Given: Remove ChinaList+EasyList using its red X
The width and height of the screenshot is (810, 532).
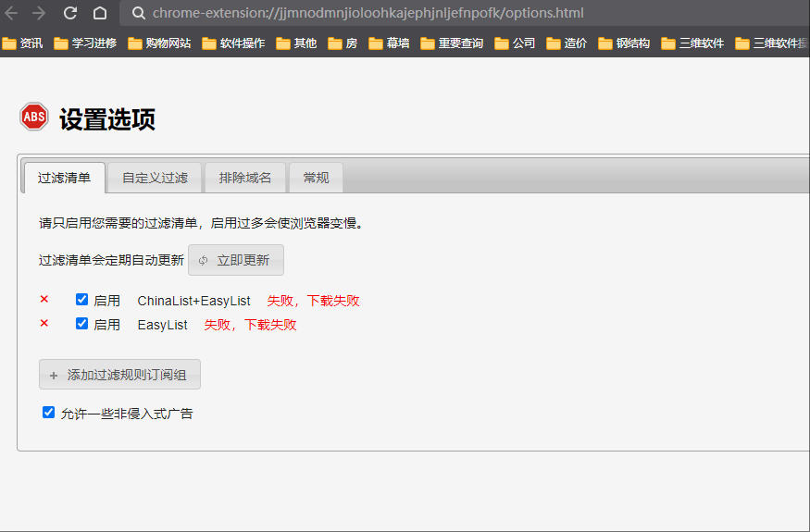Looking at the screenshot, I should [x=44, y=300].
